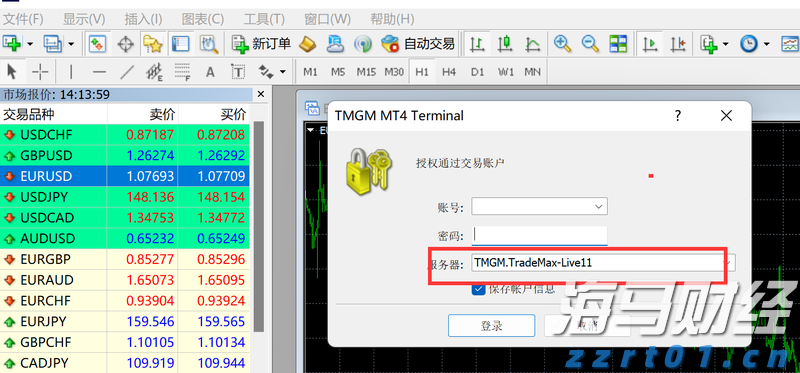Select the Fibonacci retracement tool
800x373 pixels.
182,72
